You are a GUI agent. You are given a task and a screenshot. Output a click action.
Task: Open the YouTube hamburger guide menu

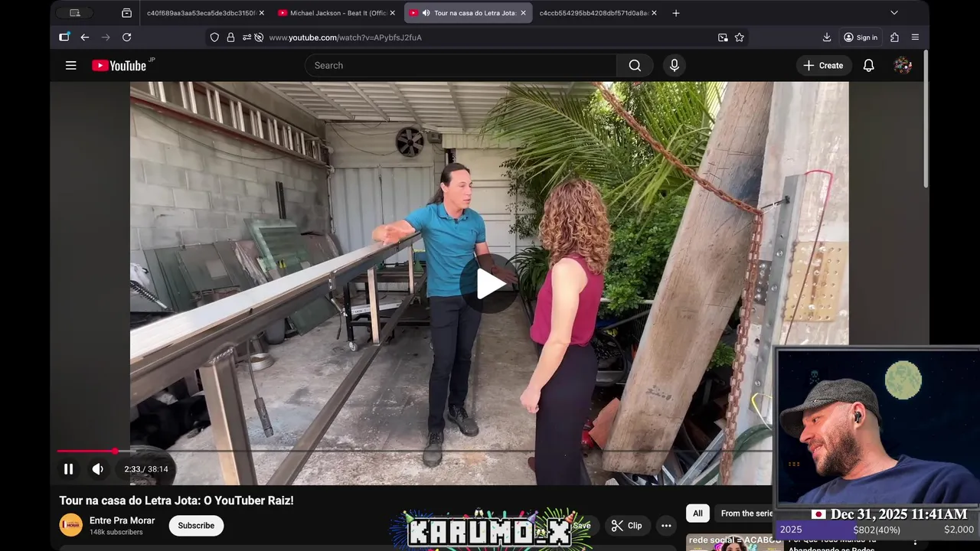(x=71, y=66)
